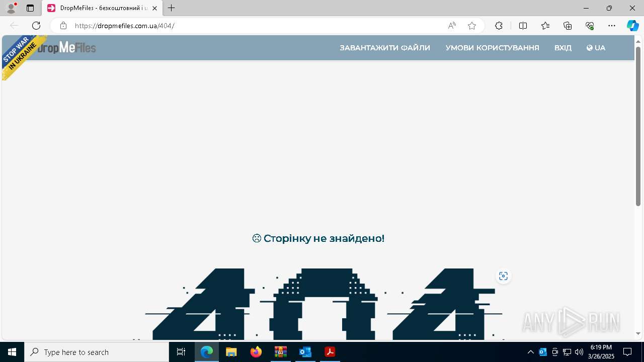This screenshot has height=362, width=644.
Task: Open УМОВИ КОРИСТУВАННЯ page
Action: point(492,48)
